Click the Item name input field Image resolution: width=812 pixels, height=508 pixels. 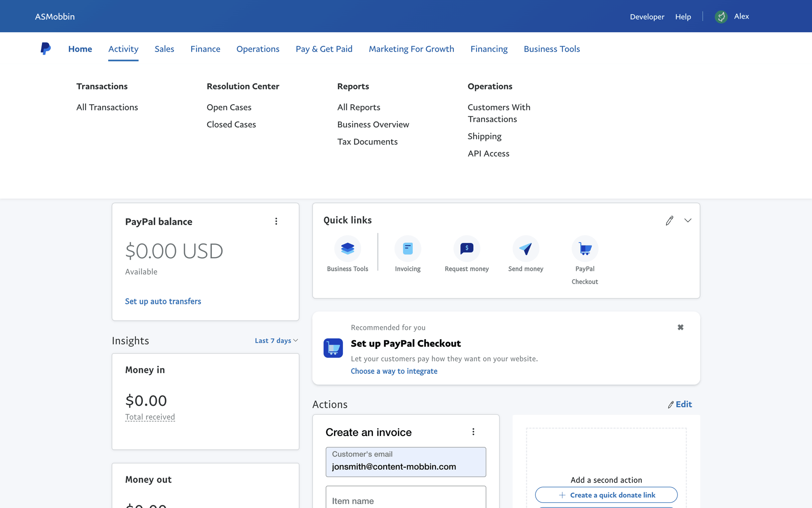coord(406,497)
